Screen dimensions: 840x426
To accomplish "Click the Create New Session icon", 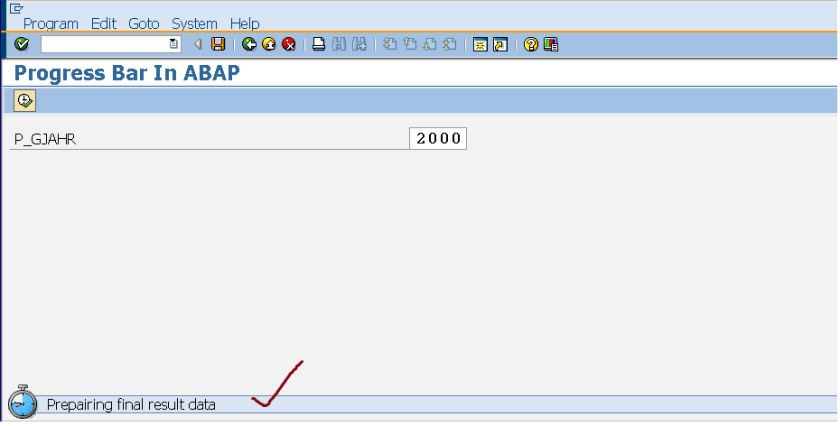I will pos(480,44).
